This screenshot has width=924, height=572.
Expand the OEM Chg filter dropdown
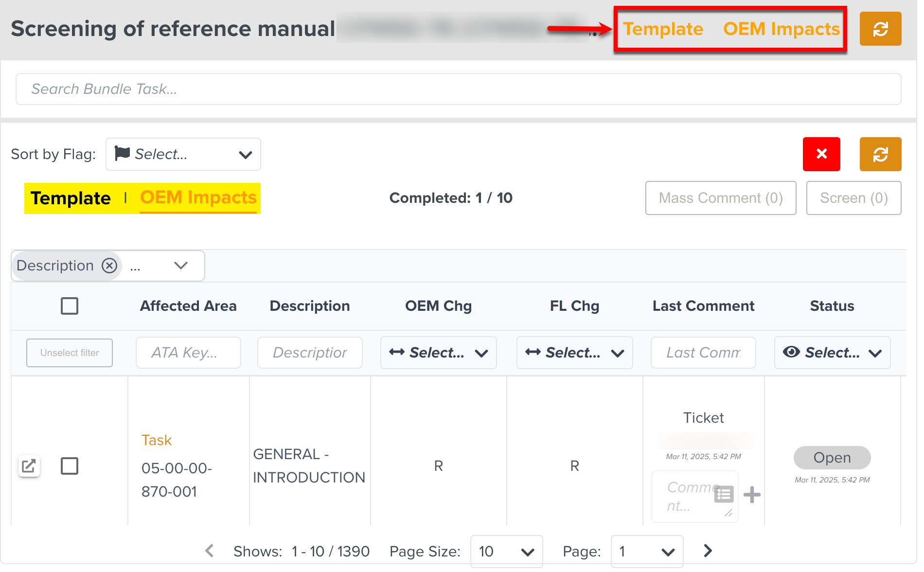pos(438,353)
